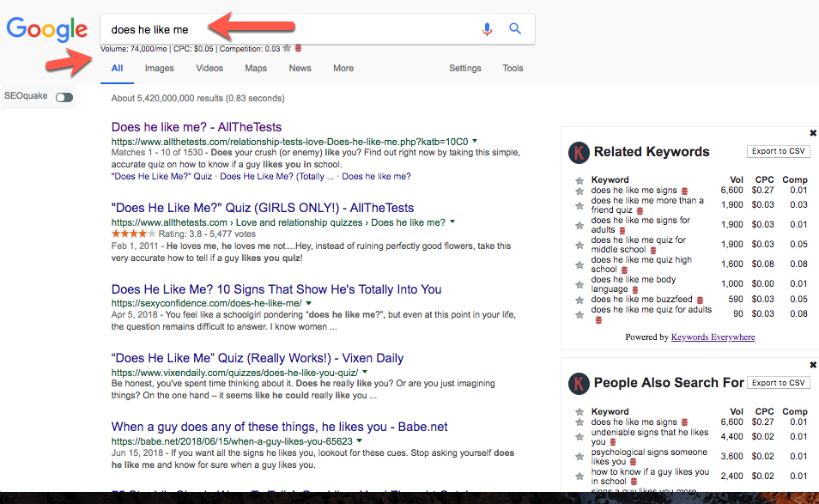Click red icon next to 'does he like me buzzfeed'

pyautogui.click(x=700, y=301)
